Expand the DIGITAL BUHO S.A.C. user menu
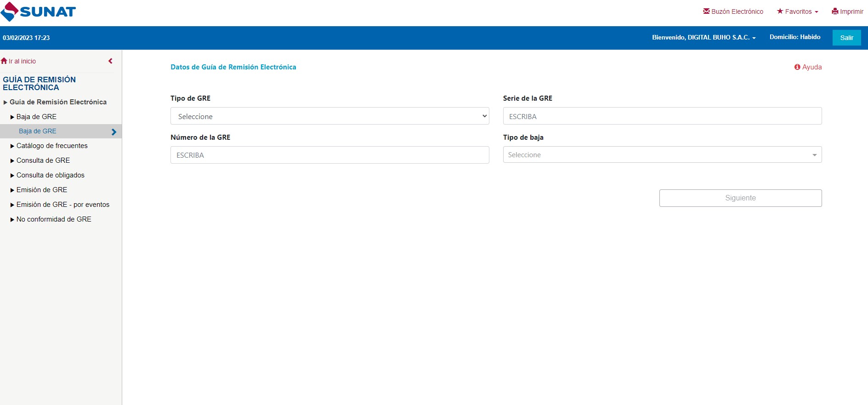Image resolution: width=868 pixels, height=405 pixels. pos(703,37)
